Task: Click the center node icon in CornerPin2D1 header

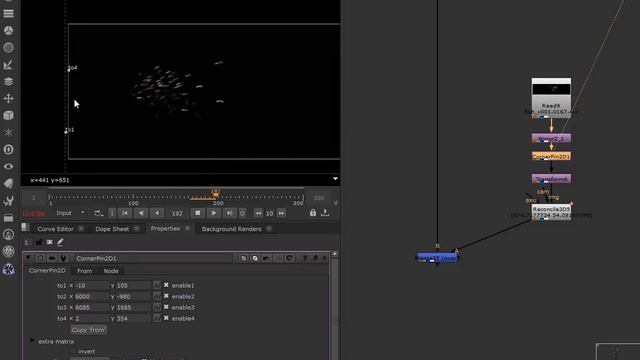Action: pos(40,258)
